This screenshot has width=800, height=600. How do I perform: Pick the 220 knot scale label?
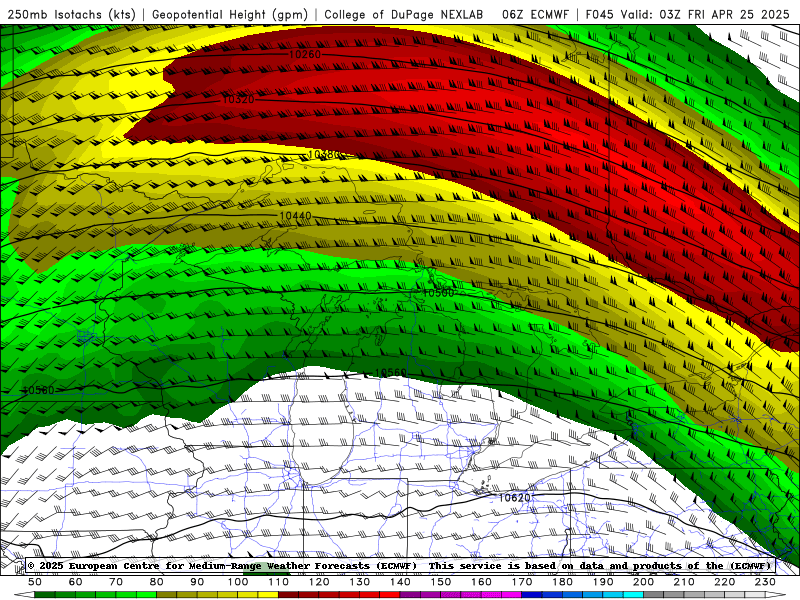pyautogui.click(x=724, y=582)
